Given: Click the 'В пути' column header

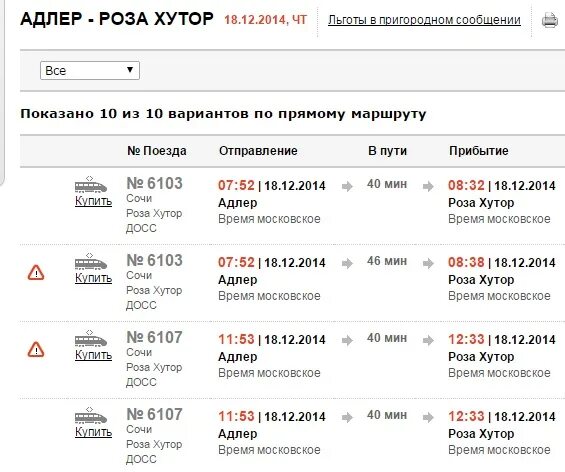Looking at the screenshot, I should (x=387, y=151).
